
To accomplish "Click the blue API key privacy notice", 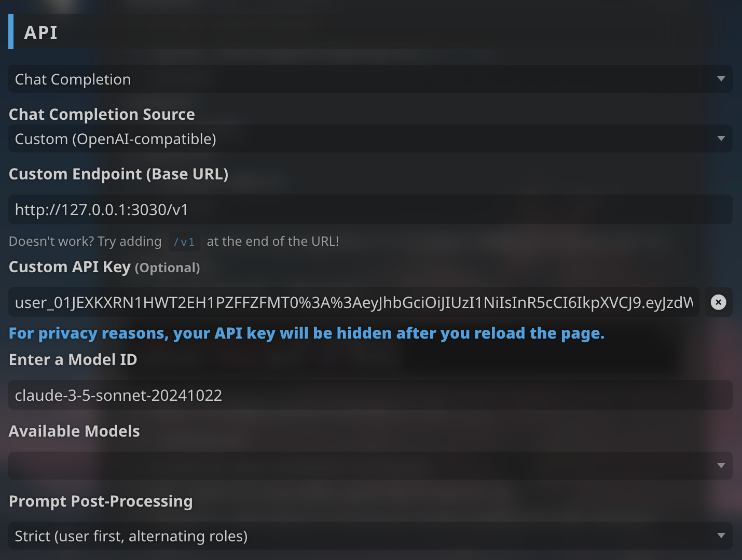I will click(307, 333).
